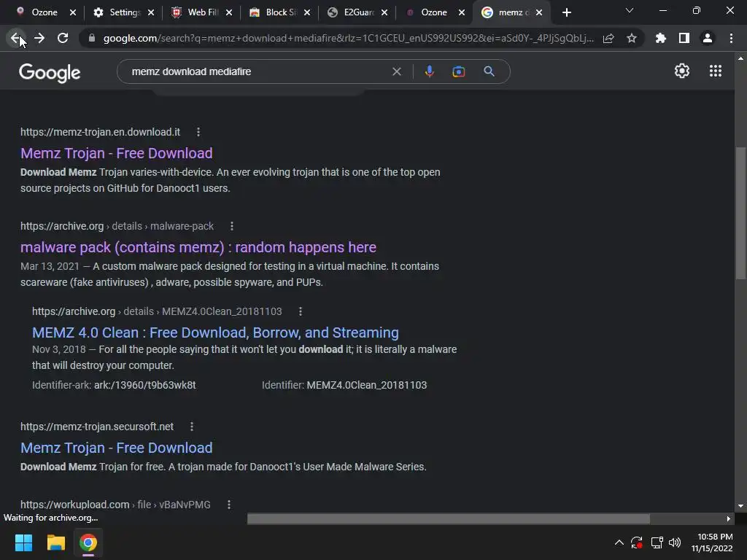Submit search with the magnifier icon
This screenshot has height=560, width=747.
point(489,71)
